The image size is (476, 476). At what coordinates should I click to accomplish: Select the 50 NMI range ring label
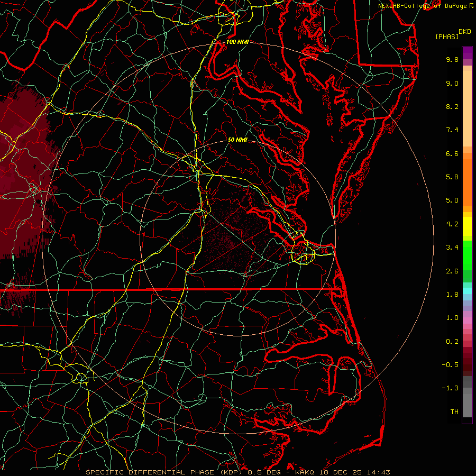pyautogui.click(x=237, y=140)
